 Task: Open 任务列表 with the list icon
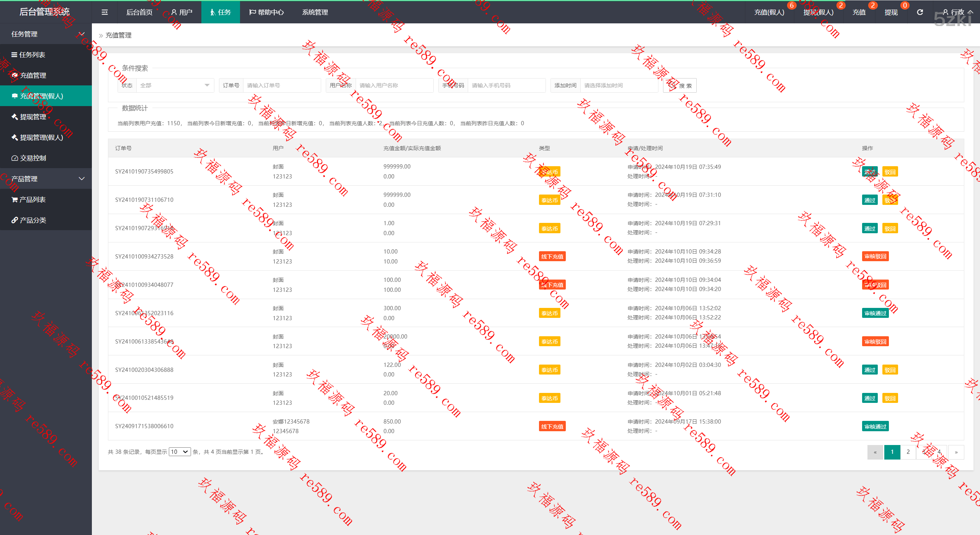[32, 55]
